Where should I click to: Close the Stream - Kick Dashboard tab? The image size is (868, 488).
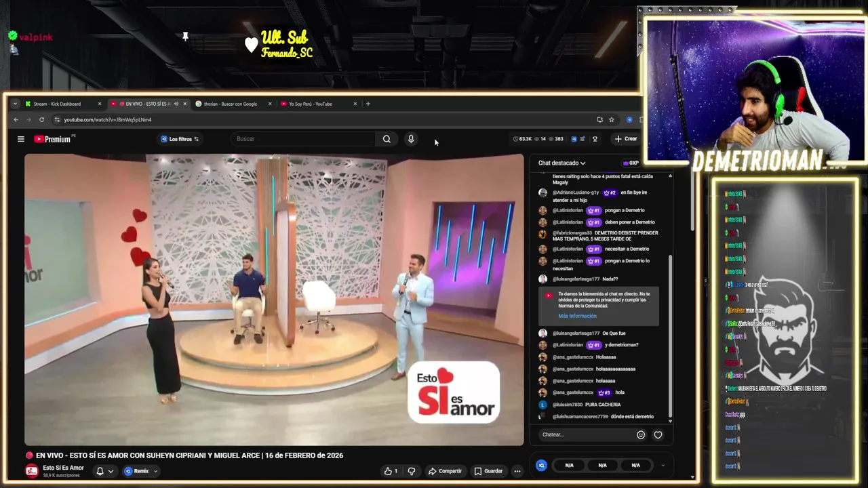click(99, 104)
